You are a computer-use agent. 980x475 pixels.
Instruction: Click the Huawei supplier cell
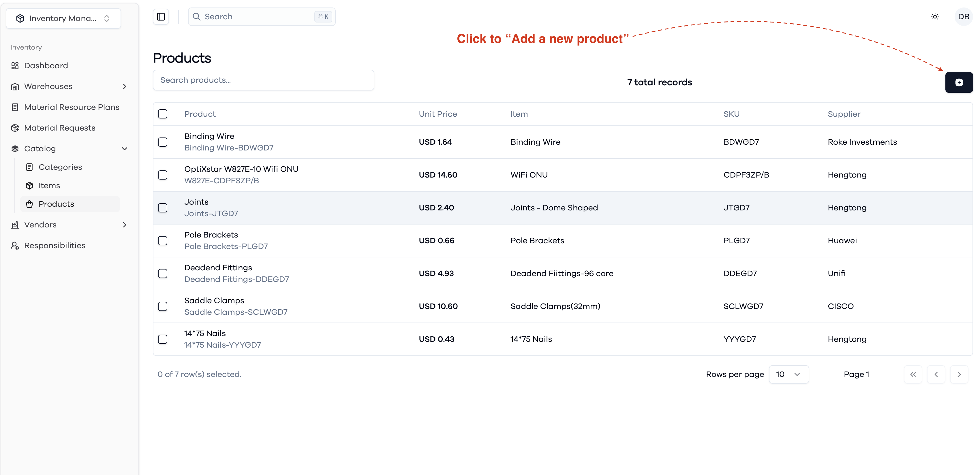pyautogui.click(x=842, y=241)
